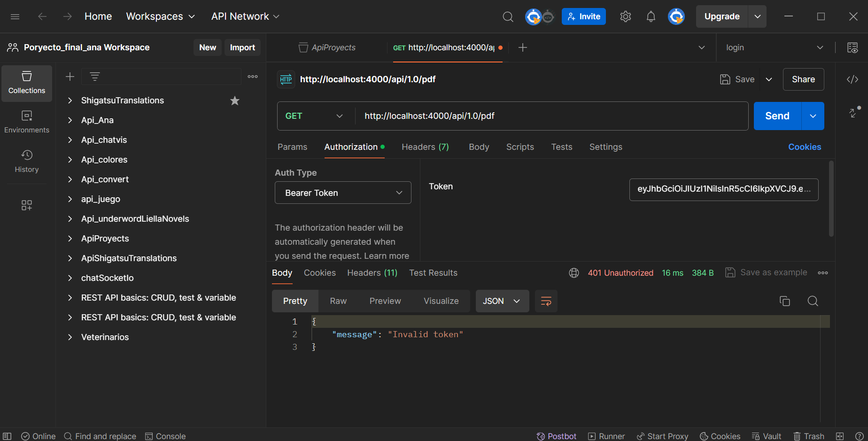Open the Send options dropdown arrow

click(x=813, y=116)
